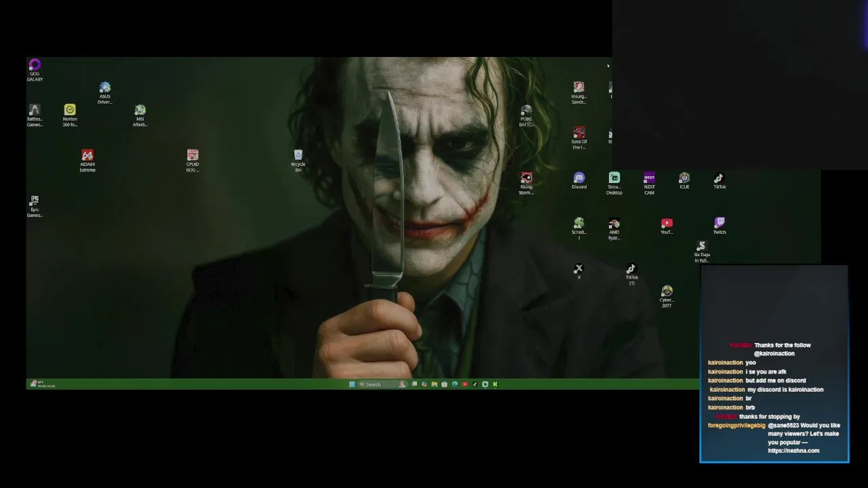Open the red YouTube taskbar icon
The height and width of the screenshot is (488, 868).
(465, 384)
